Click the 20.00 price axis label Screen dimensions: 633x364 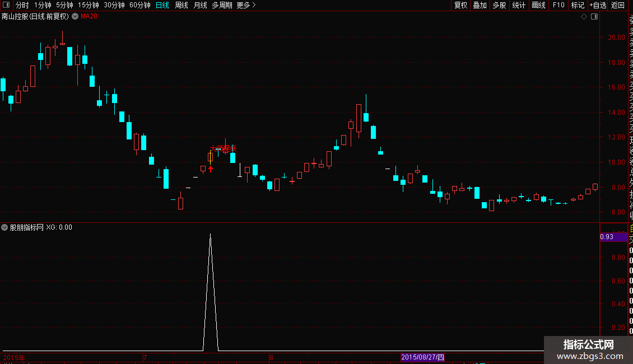click(616, 38)
